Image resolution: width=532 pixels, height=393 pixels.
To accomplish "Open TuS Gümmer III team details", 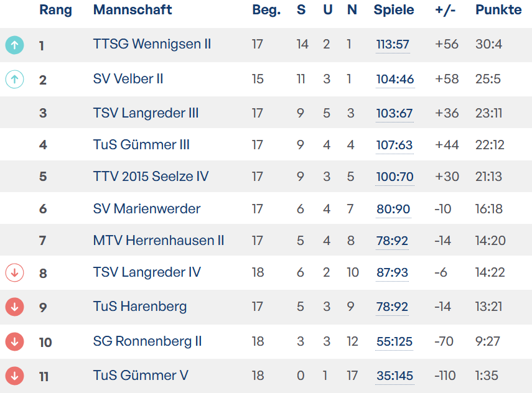I will tap(141, 145).
